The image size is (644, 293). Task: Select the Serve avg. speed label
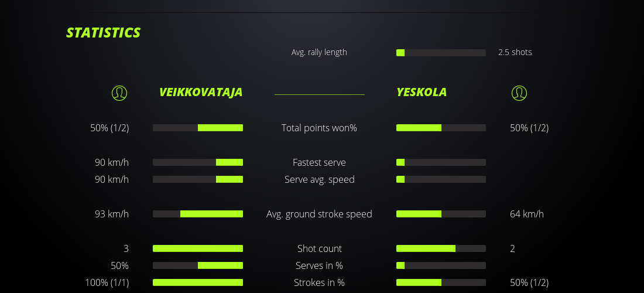tap(319, 179)
